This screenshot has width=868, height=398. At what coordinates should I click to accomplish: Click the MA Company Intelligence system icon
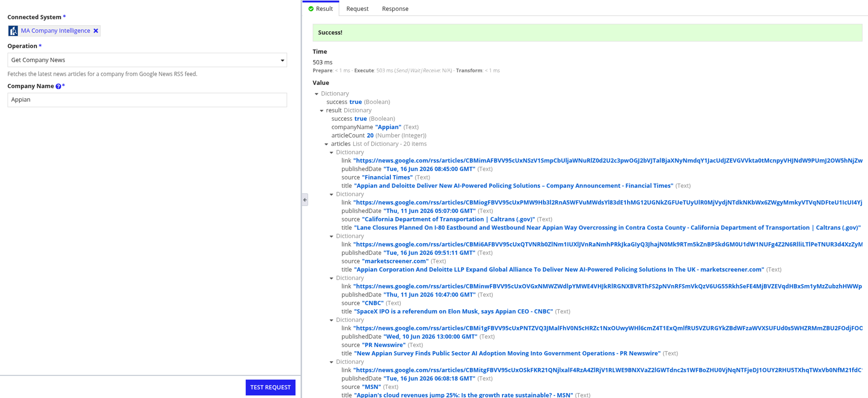(x=13, y=31)
